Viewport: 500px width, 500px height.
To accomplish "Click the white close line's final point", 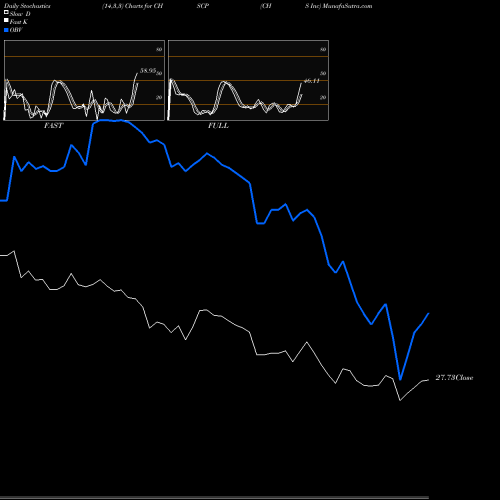I will [428, 380].
